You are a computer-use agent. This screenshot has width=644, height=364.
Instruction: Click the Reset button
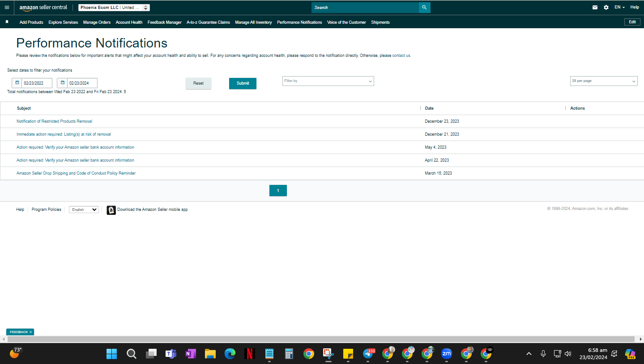tap(198, 83)
